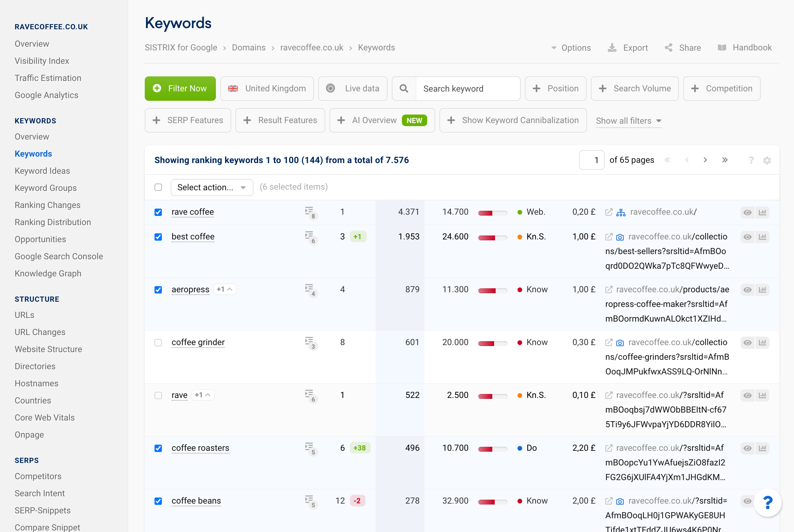Open Traffic Estimation in sidebar
This screenshot has width=794, height=532.
[48, 78]
